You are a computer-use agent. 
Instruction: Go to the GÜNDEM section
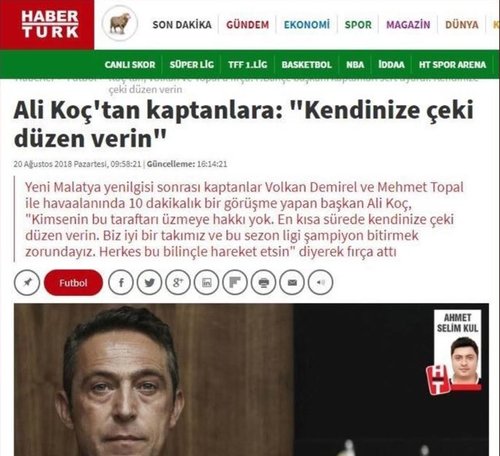coord(248,25)
